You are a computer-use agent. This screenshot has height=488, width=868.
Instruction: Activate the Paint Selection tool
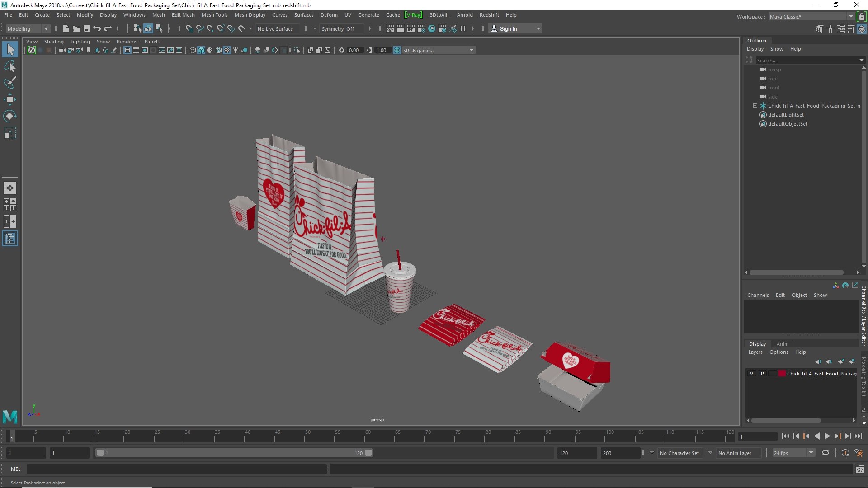pyautogui.click(x=10, y=83)
